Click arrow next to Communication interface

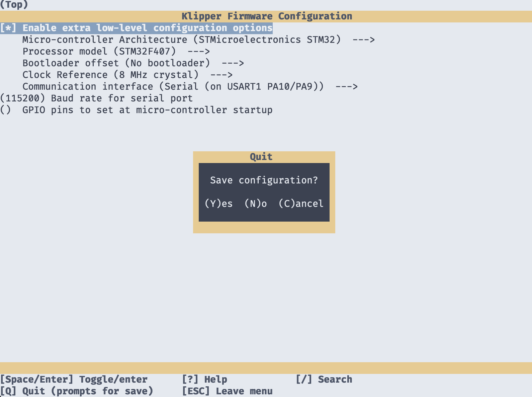point(347,87)
